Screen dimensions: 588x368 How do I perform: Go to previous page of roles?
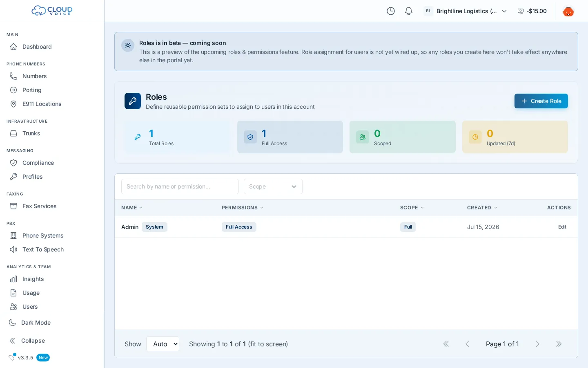(467, 344)
